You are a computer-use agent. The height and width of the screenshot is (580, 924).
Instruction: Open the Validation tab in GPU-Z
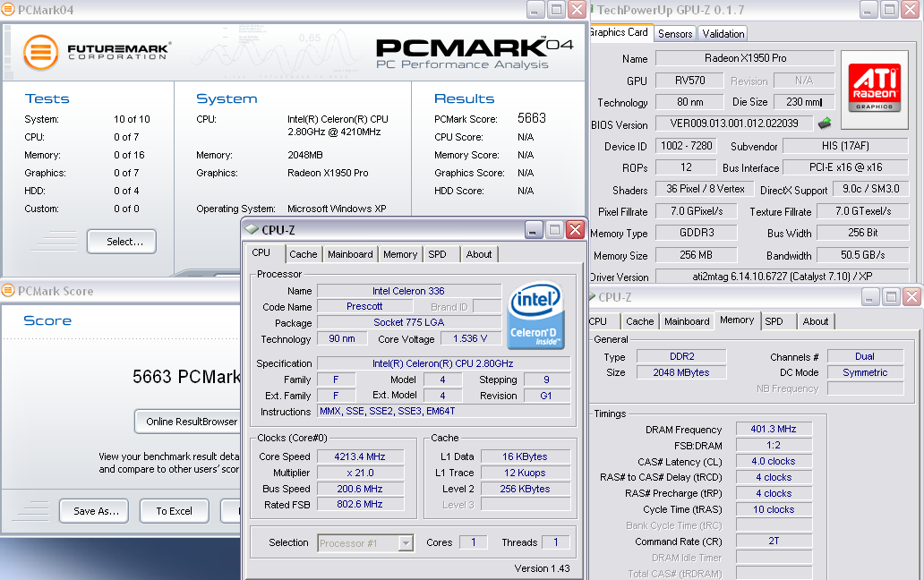[x=723, y=33]
